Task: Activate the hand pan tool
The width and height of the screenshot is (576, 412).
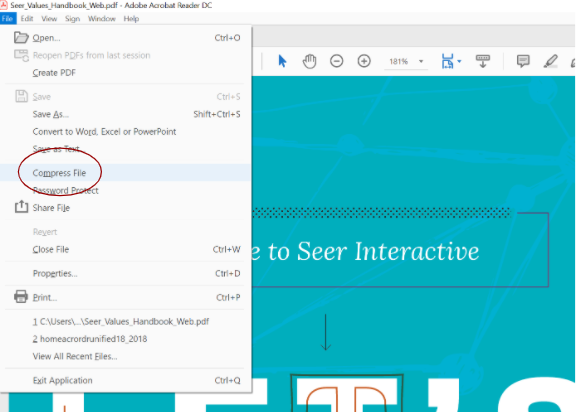Action: 309,61
